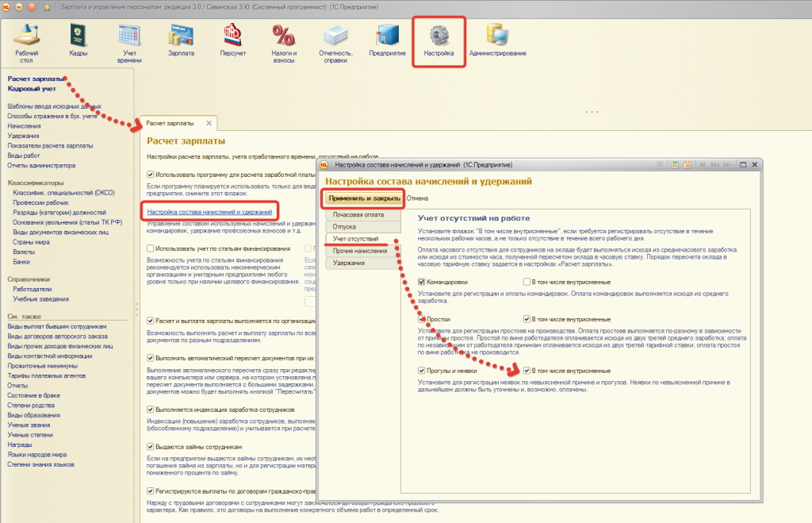Screen dimensions: 812x523
Task: Toggle Выдаются займы сотрудникам checkbox
Action: [x=150, y=447]
